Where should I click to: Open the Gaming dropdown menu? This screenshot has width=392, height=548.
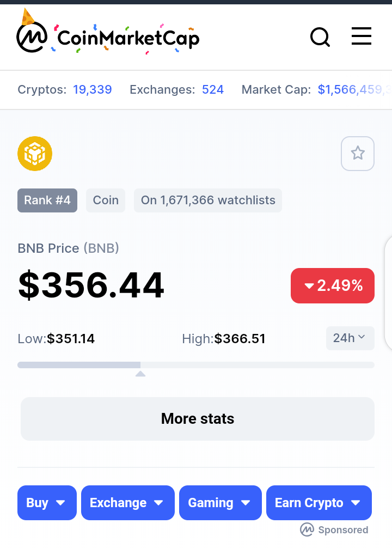point(220,503)
